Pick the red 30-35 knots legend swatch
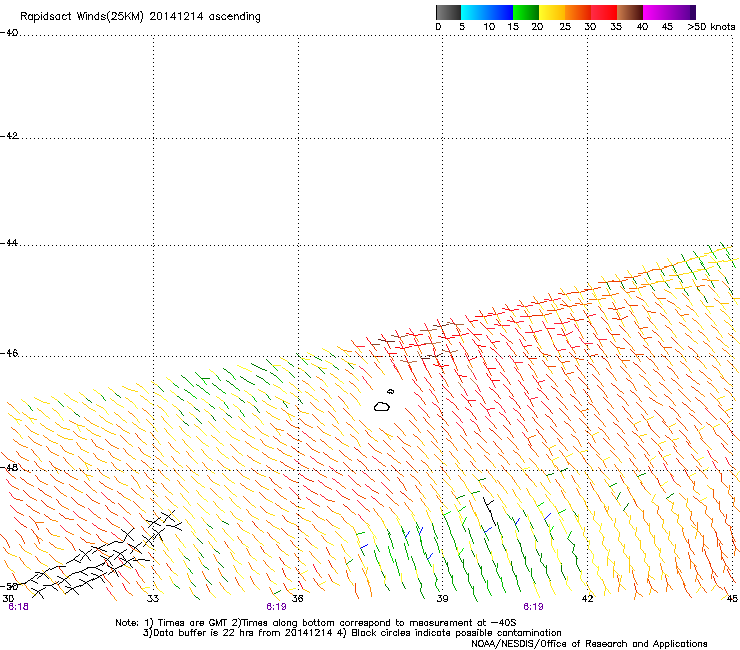This screenshot has height=650, width=740. pyautogui.click(x=604, y=12)
